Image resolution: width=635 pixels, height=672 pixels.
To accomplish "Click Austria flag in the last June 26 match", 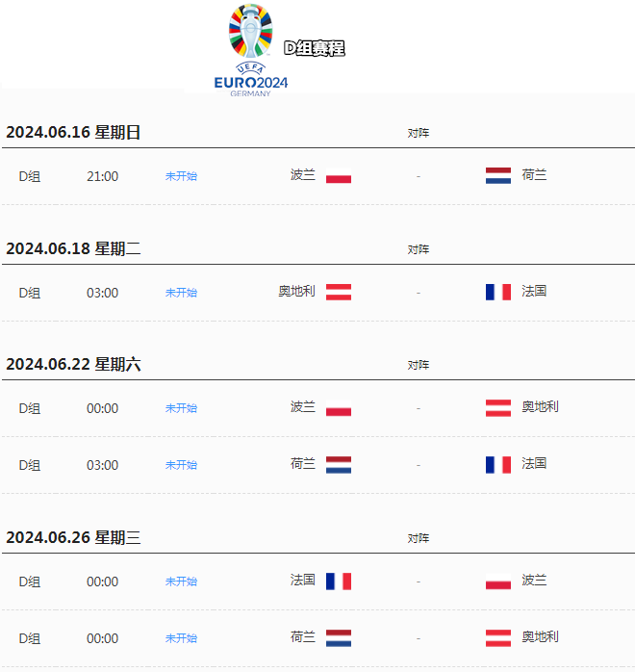I will pos(498,637).
